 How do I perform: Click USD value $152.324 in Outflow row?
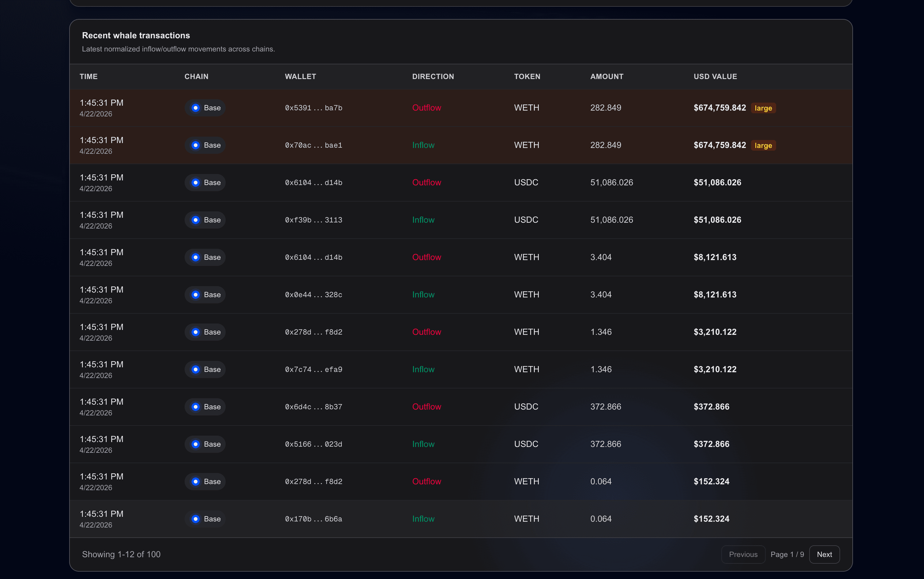[x=711, y=481]
